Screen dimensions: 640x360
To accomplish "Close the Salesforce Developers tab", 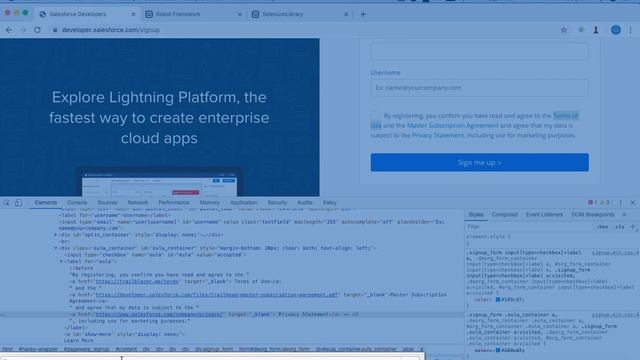I will tap(133, 14).
